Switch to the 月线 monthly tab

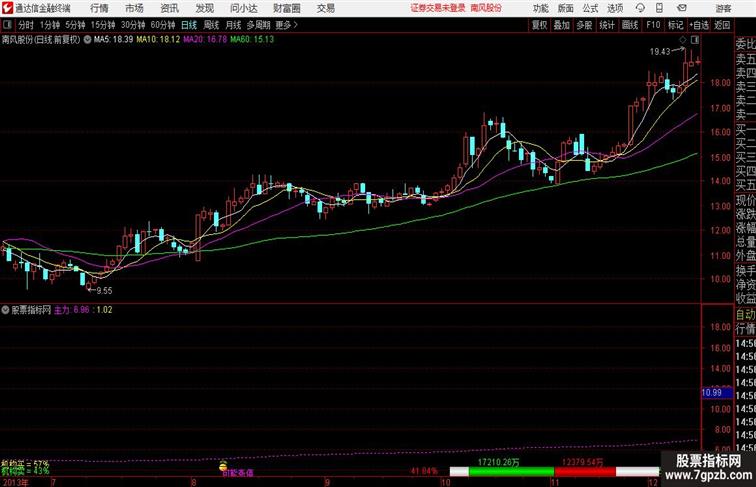point(233,25)
